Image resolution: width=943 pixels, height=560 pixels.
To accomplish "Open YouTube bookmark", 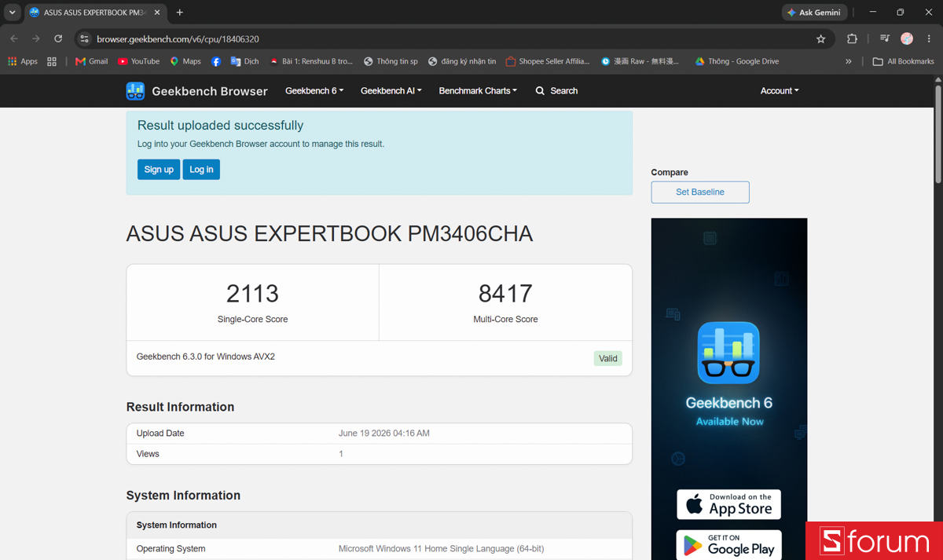I will tap(138, 61).
